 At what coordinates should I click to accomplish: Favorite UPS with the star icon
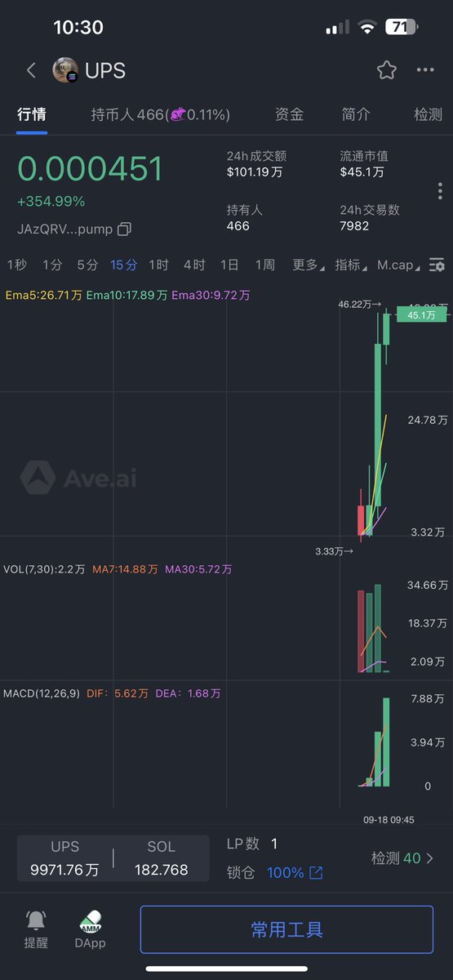tap(387, 70)
